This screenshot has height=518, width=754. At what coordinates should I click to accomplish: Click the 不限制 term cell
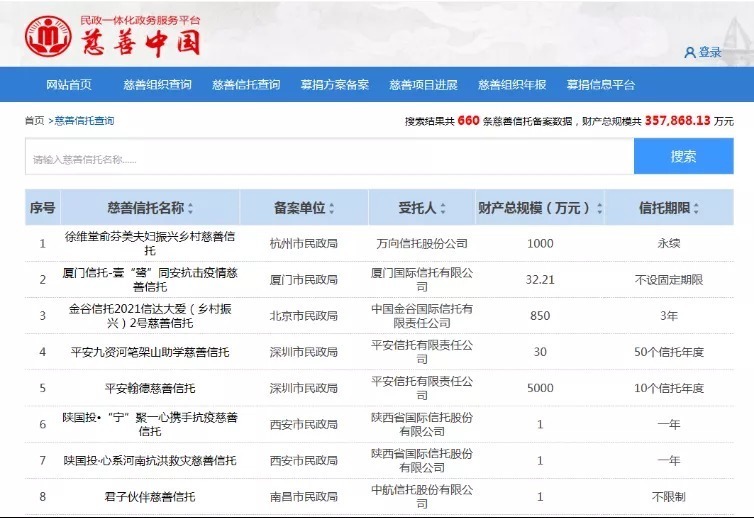click(x=669, y=497)
